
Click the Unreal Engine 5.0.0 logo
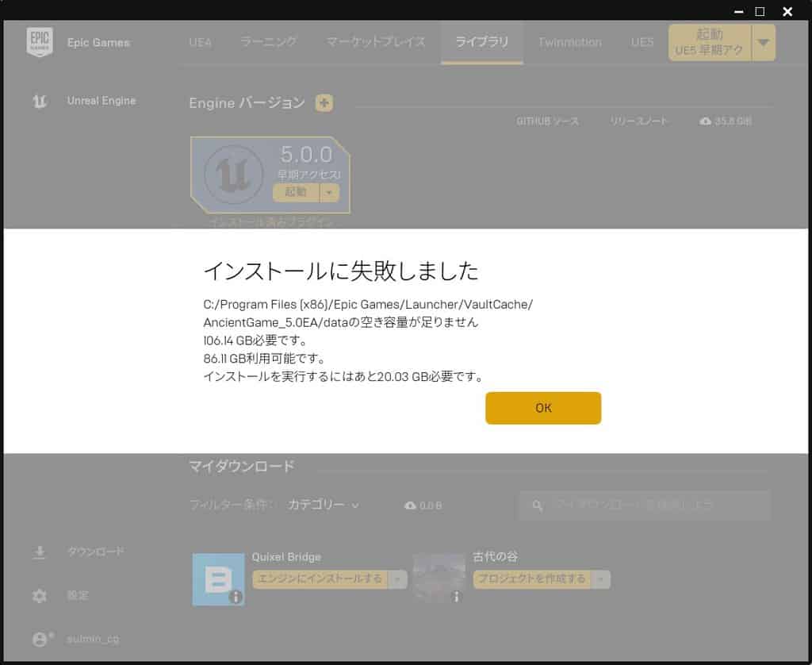pyautogui.click(x=233, y=174)
